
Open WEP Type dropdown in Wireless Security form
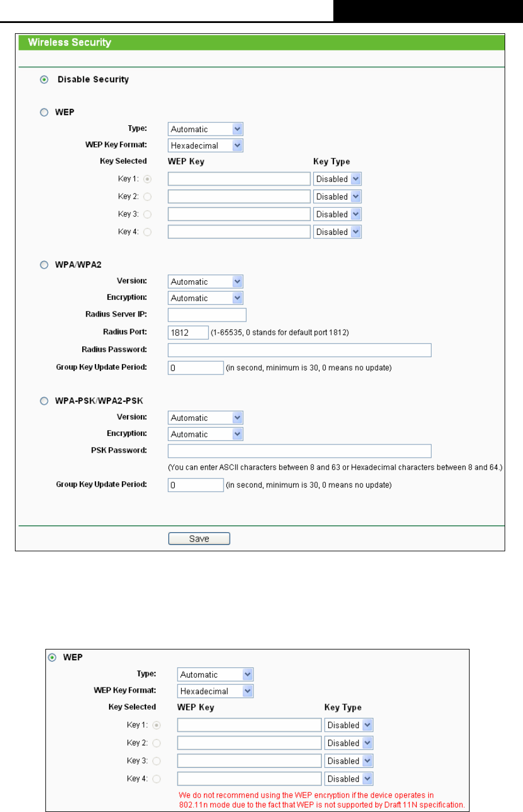206,129
